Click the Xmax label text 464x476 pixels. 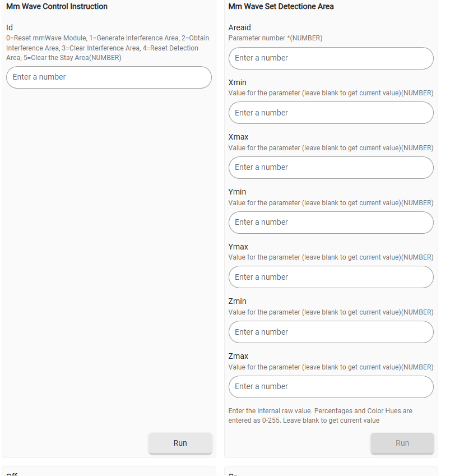pos(239,137)
